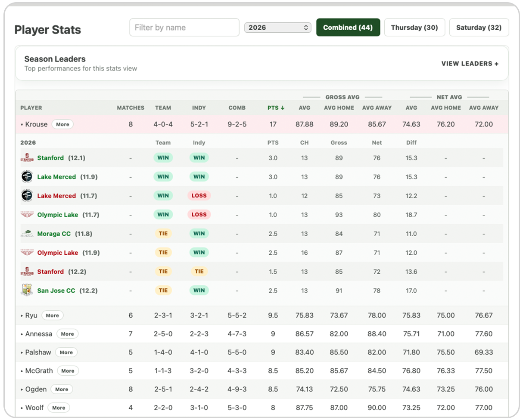This screenshot has width=523, height=420.
Task: Click the GROSS AVG group header
Action: coord(342,97)
